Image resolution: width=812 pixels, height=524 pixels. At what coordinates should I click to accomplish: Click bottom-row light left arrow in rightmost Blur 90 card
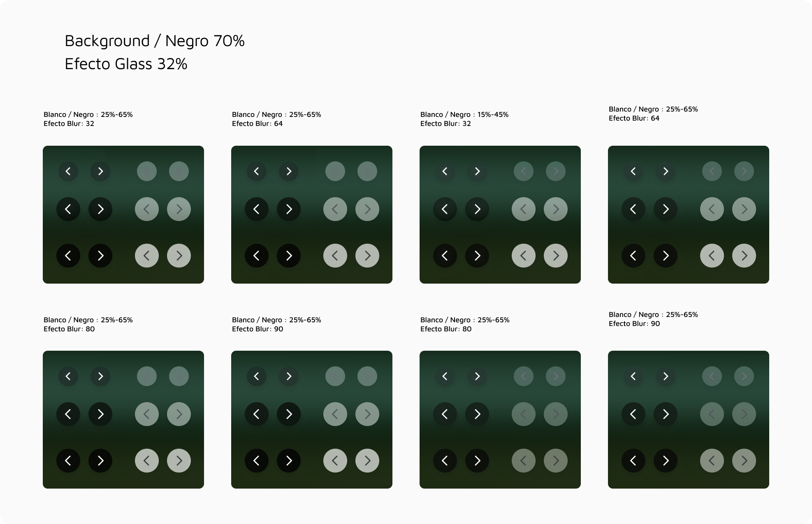pos(712,461)
